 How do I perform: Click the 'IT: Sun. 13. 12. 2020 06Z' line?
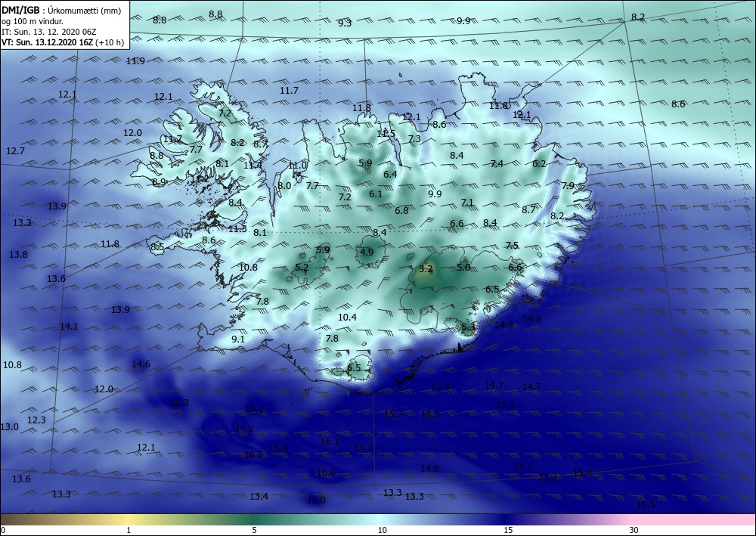coord(48,32)
